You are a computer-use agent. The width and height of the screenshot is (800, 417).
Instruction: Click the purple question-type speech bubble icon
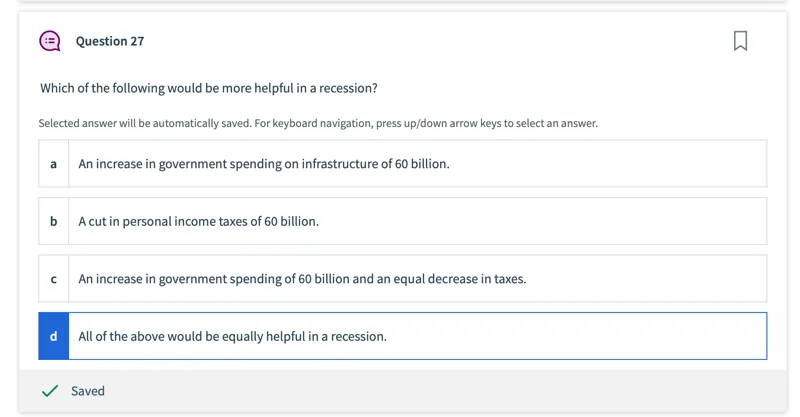pyautogui.click(x=50, y=41)
